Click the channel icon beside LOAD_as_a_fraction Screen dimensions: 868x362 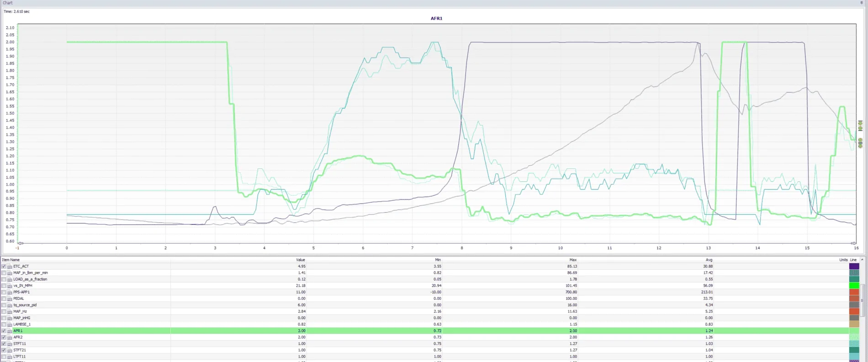[x=10, y=279]
